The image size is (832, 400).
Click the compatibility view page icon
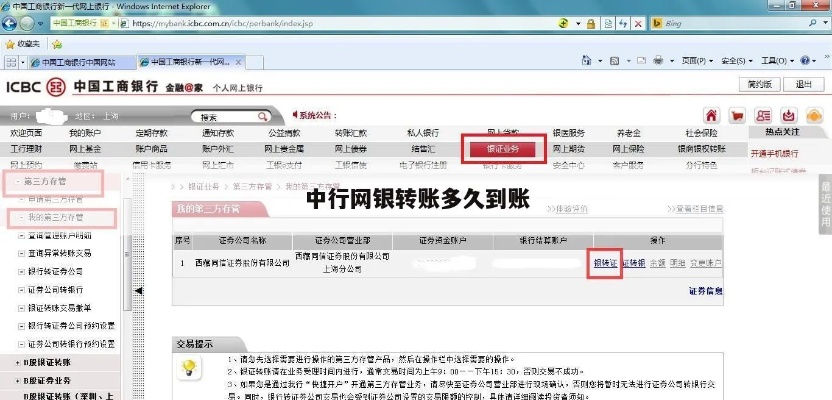click(609, 23)
